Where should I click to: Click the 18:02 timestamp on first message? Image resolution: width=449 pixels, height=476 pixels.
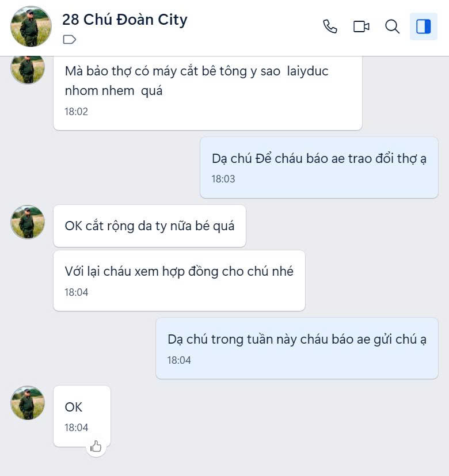pyautogui.click(x=76, y=112)
